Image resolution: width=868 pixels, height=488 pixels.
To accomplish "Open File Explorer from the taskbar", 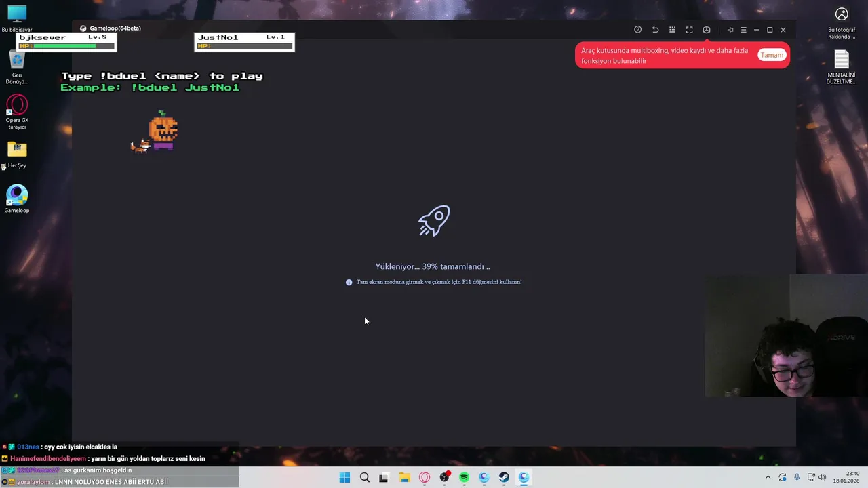I will click(x=404, y=477).
